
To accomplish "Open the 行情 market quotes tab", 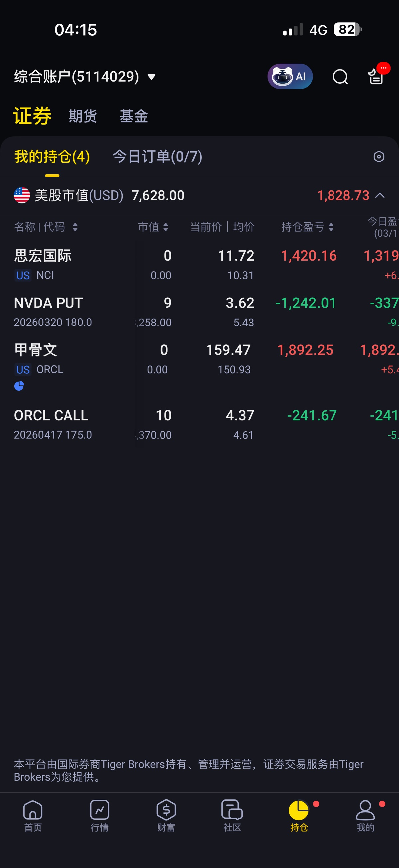I will pos(100,815).
